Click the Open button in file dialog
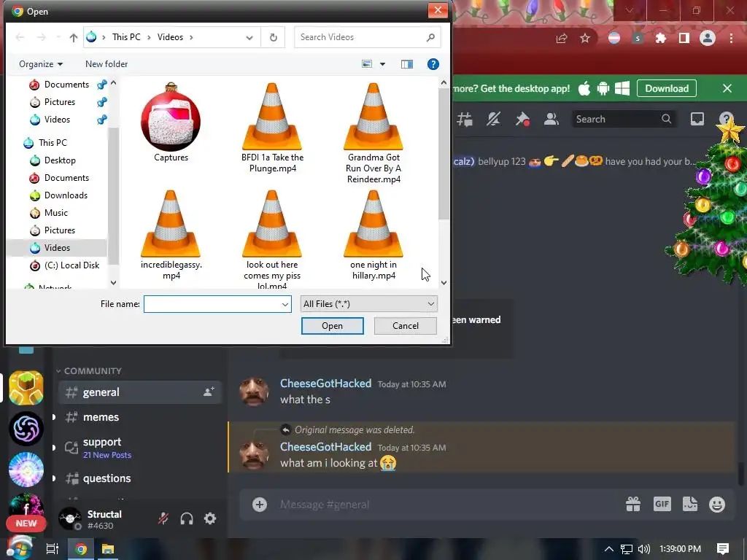Screen dimensions: 747x560 [332, 326]
